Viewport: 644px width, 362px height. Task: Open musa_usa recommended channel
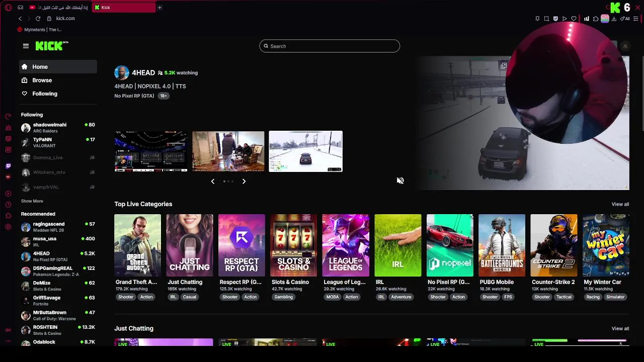click(x=58, y=241)
